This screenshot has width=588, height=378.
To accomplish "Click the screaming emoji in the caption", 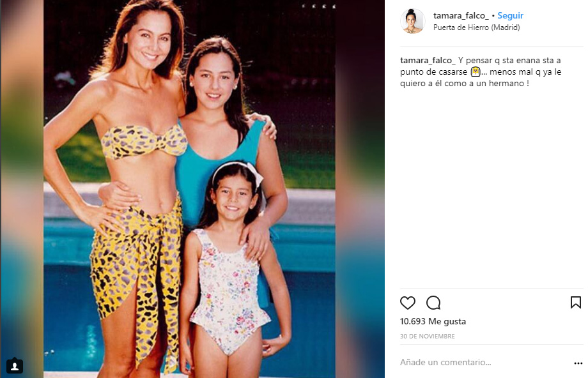I will tap(476, 72).
